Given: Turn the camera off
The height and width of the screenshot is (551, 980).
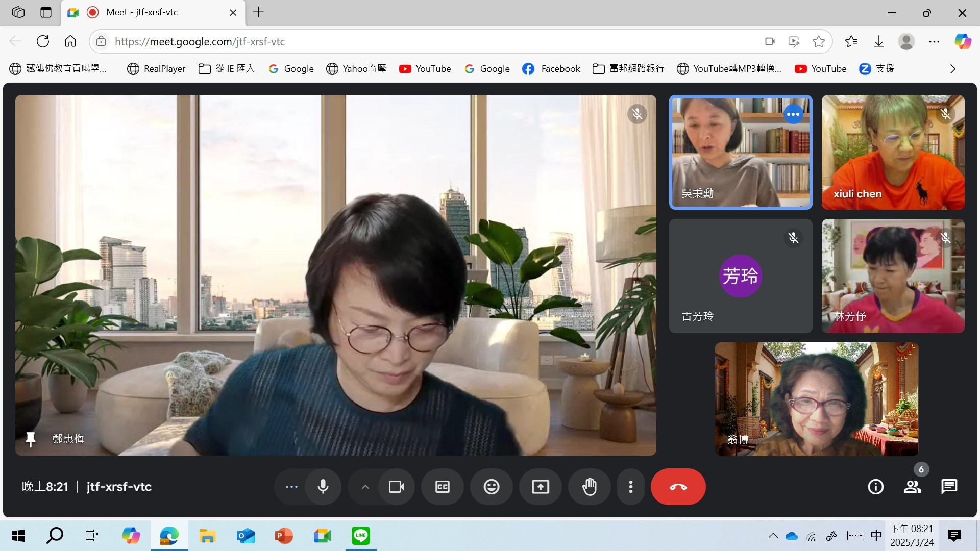Looking at the screenshot, I should pos(397,487).
